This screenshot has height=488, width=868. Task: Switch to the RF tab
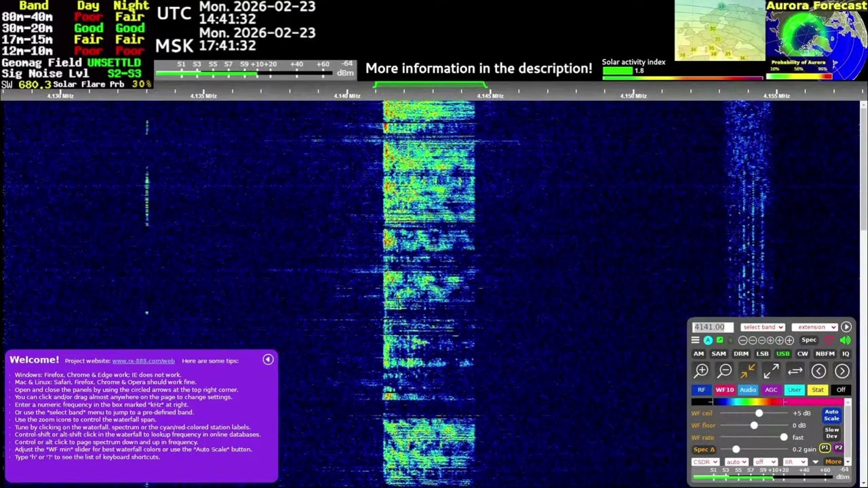(701, 390)
